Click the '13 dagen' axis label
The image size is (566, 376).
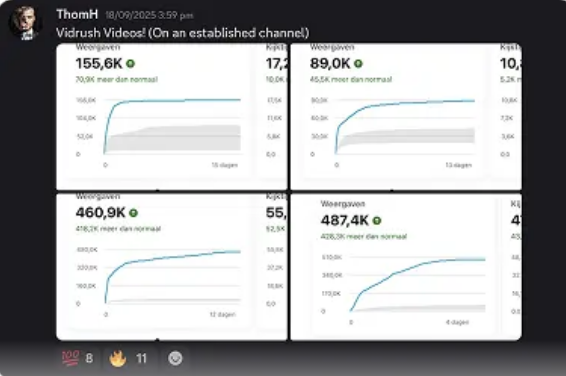[x=458, y=165]
